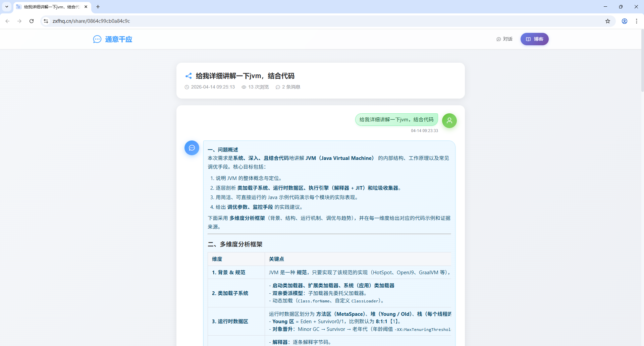The image size is (644, 346).
Task: Click the clock icon next to 2026-04-14 timestamp
Action: pos(187,87)
